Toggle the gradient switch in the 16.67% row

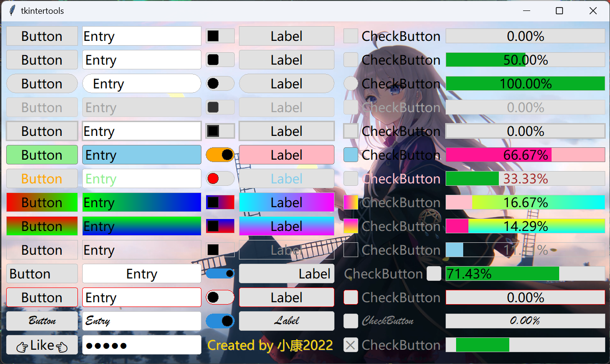220,202
